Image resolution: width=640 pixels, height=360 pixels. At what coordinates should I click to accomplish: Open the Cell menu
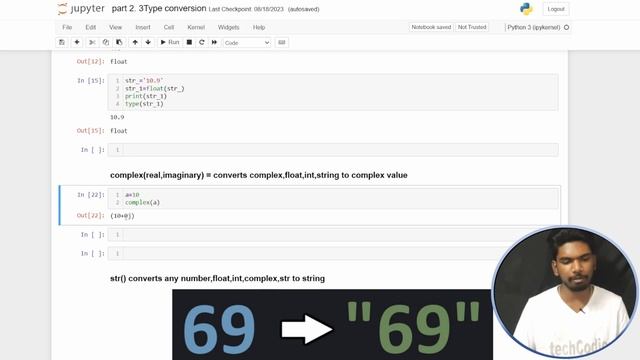pyautogui.click(x=169, y=27)
